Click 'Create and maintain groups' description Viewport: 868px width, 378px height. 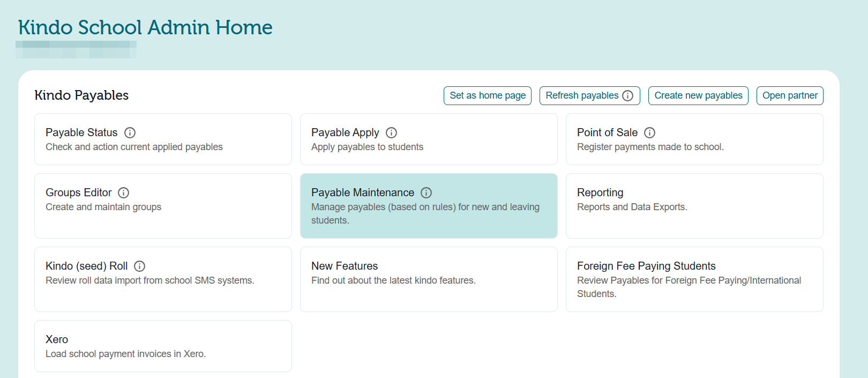pyautogui.click(x=103, y=207)
